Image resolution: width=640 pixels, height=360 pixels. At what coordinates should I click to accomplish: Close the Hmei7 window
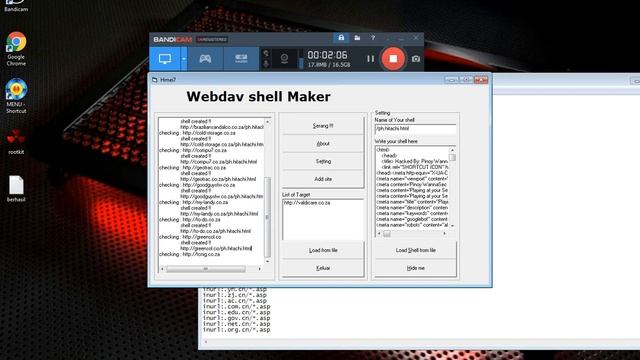click(x=481, y=80)
